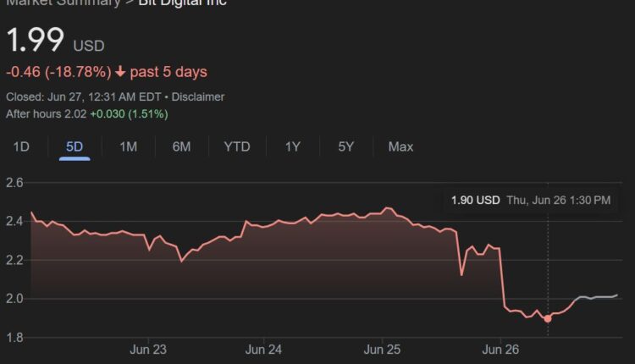Click the Jun 23 date label

coord(147,349)
